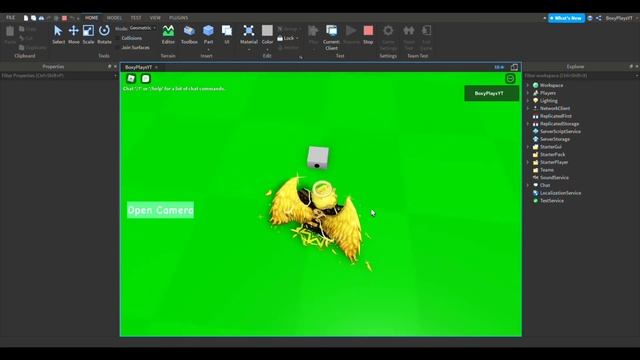Click the Color swatch in Edit group
The width and height of the screenshot is (640, 360).
267,31
